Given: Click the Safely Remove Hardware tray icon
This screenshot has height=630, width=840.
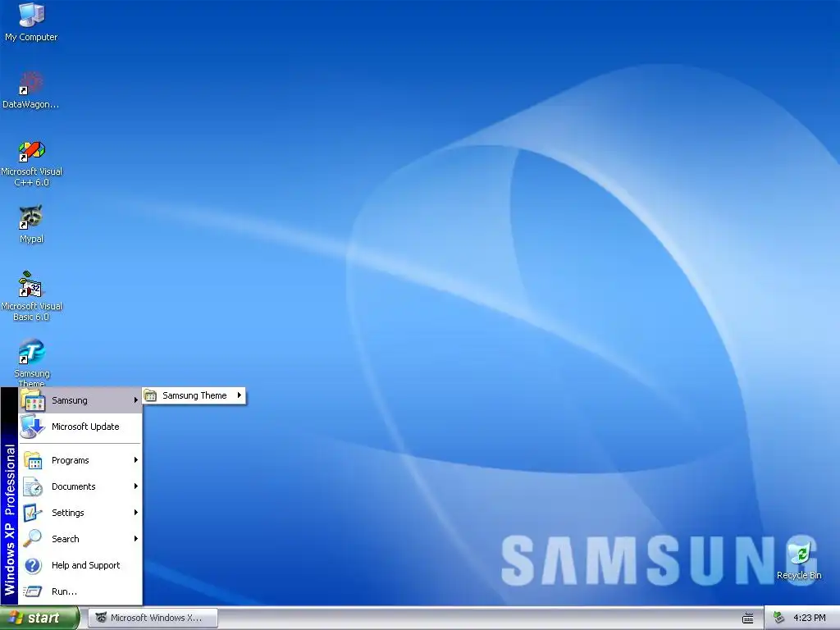Looking at the screenshot, I should (779, 618).
